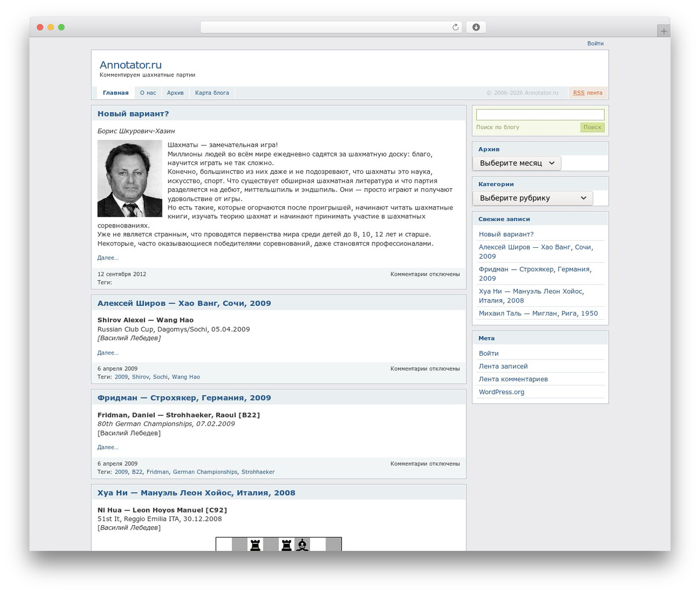This screenshot has width=700, height=593.
Task: Select the Fridman tag
Action: (157, 472)
